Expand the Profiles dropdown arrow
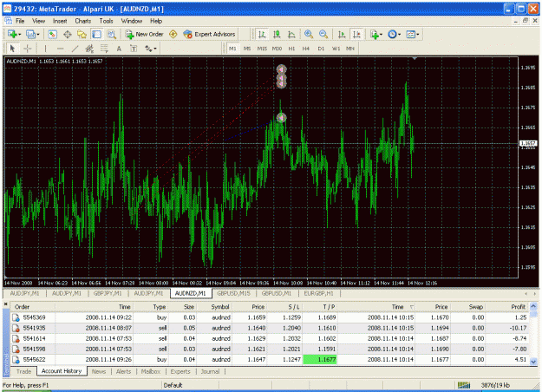 click(38, 35)
